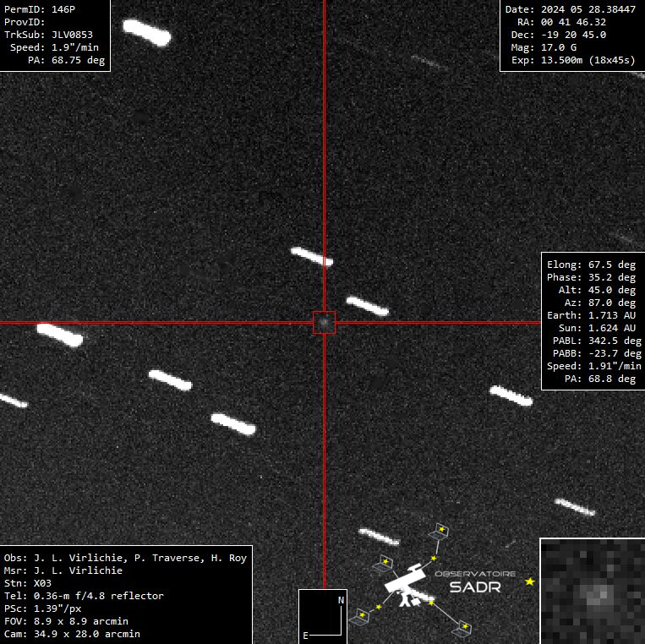The image size is (645, 644).
Task: Click the N-E compass orientation indicator
Action: [x=323, y=616]
